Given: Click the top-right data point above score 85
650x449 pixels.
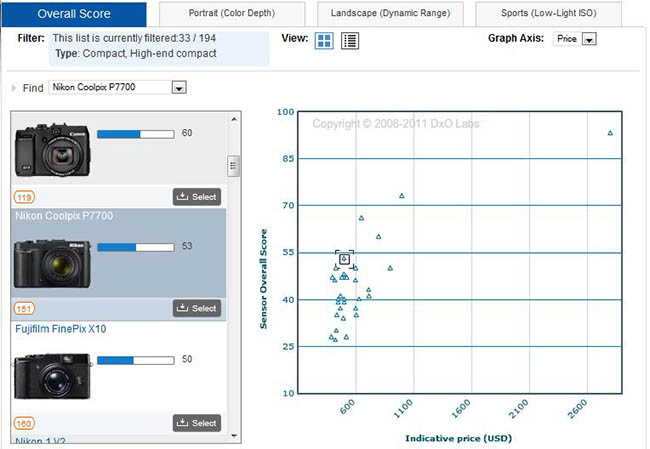Looking at the screenshot, I should (x=610, y=133).
